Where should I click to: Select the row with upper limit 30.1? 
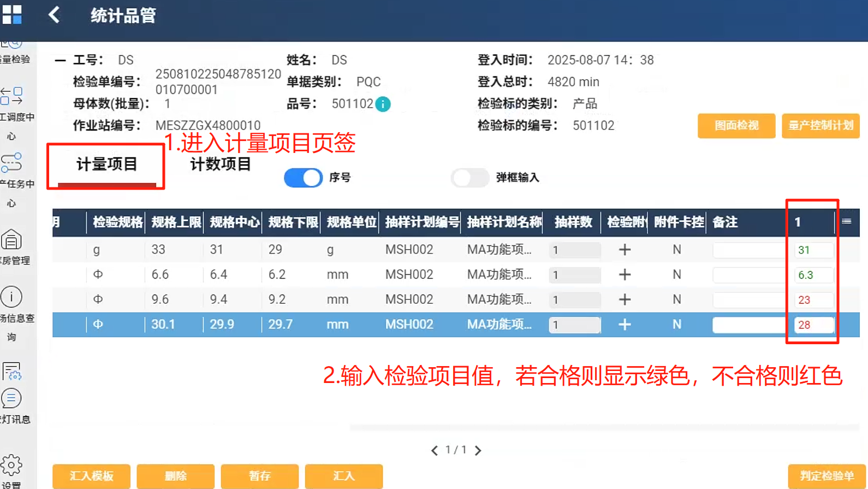point(456,325)
